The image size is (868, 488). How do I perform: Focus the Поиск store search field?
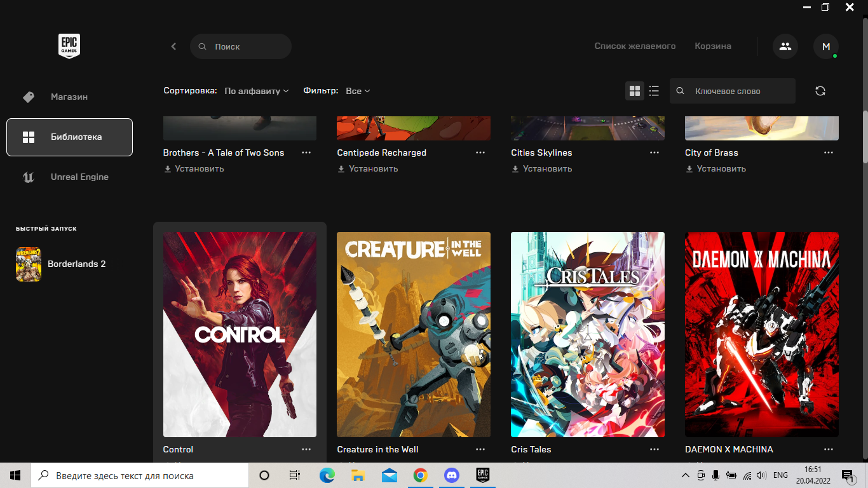[x=241, y=46]
